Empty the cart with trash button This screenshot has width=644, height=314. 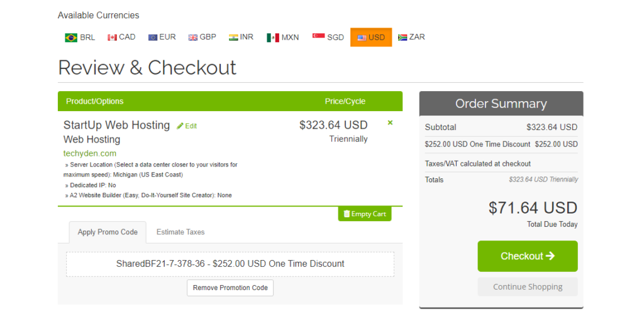(x=365, y=214)
